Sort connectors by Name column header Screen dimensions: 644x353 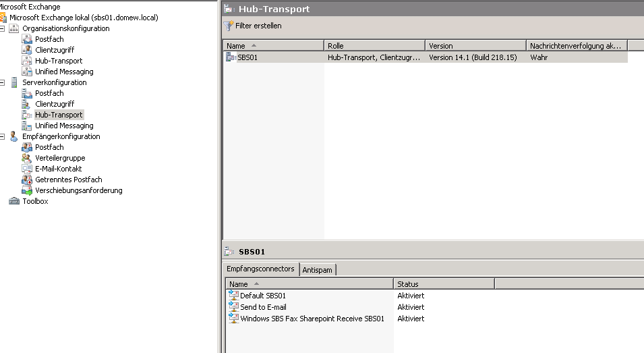(x=310, y=284)
